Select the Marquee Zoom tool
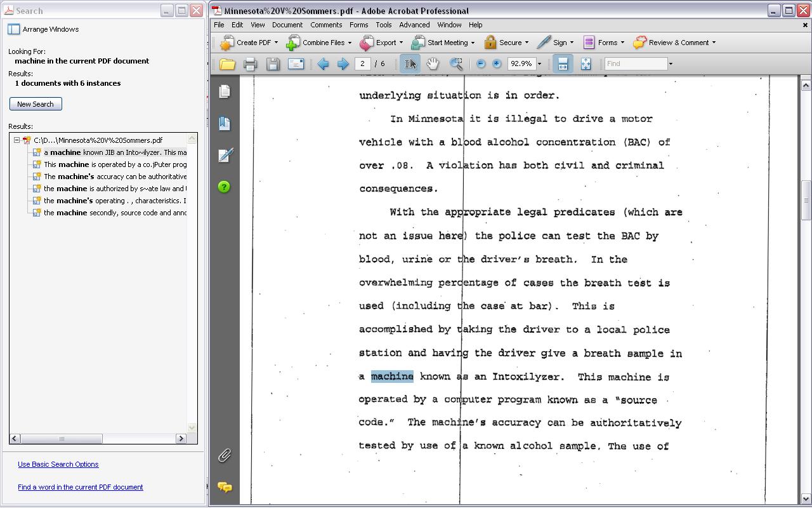The width and height of the screenshot is (812, 508). pyautogui.click(x=456, y=63)
